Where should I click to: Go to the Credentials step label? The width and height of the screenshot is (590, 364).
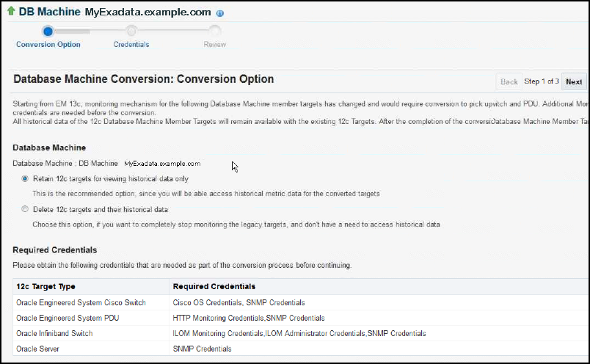click(131, 44)
